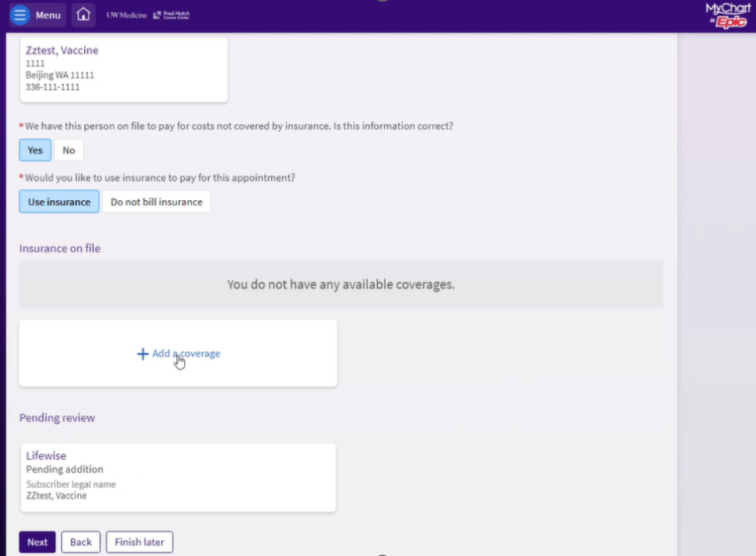Click the UW Medicine logo
This screenshot has width=756, height=556.
click(x=126, y=15)
